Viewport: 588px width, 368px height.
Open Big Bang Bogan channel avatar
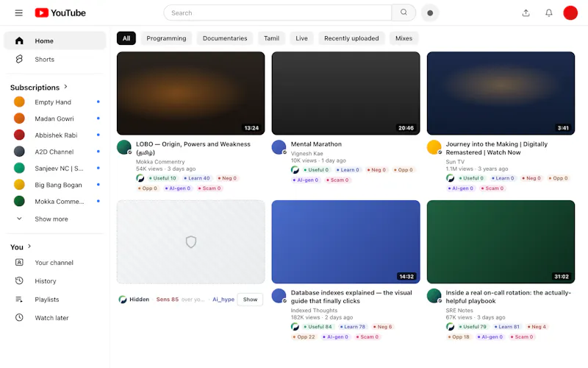click(x=19, y=185)
